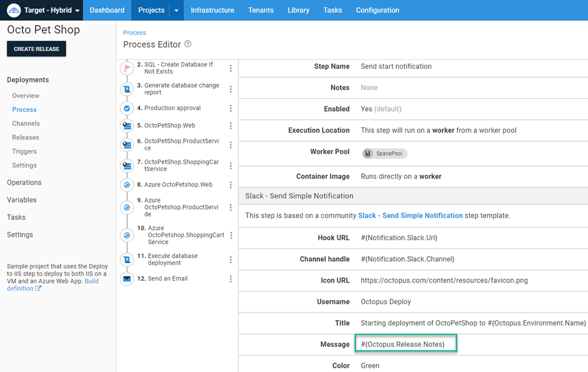588x372 pixels.
Task: Click the Generate database change report step icon
Action: pos(127,89)
